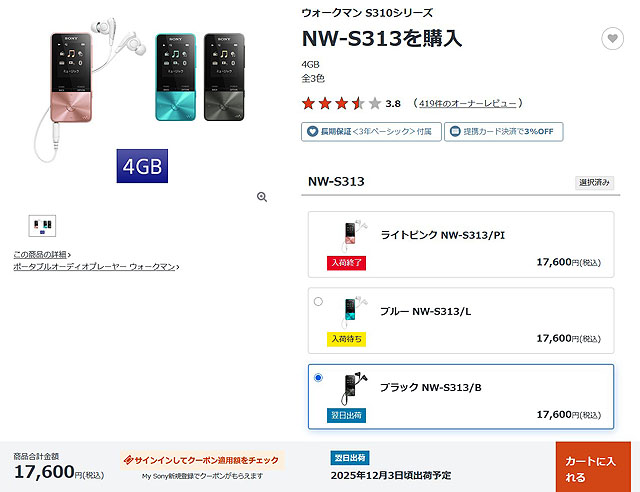
Task: Click the star rating icons
Action: (x=341, y=103)
